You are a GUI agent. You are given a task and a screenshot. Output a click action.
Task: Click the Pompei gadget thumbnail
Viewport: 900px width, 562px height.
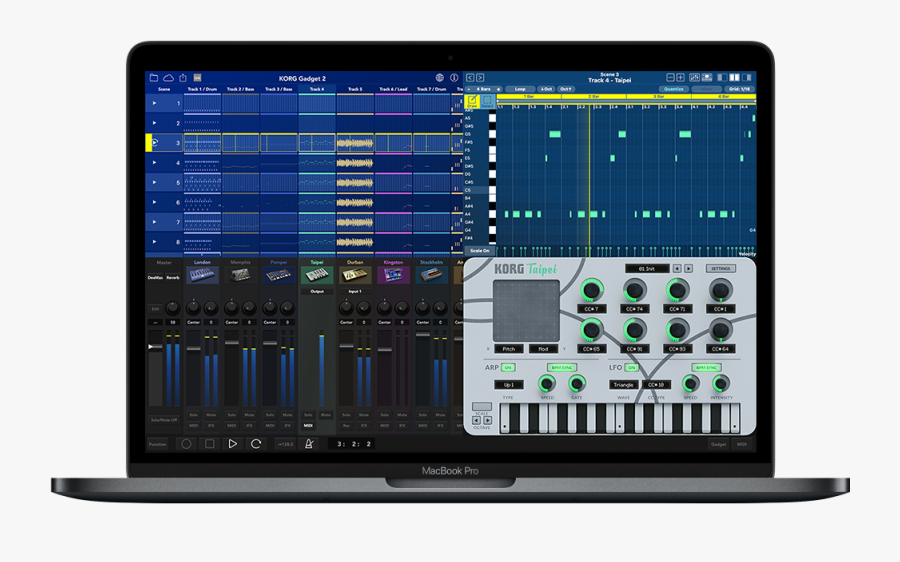[x=278, y=276]
